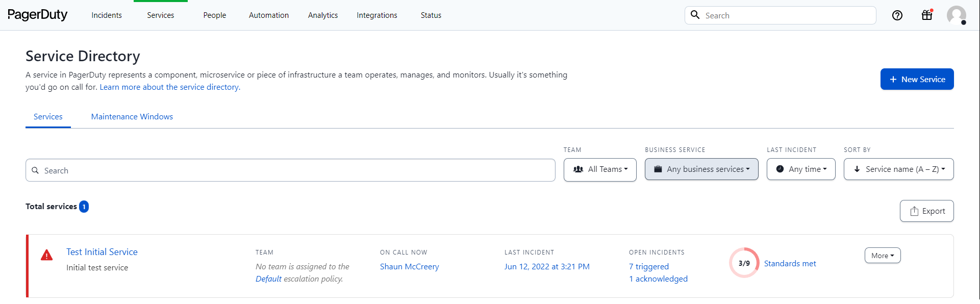Click the 'ON CALL NOW' column label

coord(404,252)
